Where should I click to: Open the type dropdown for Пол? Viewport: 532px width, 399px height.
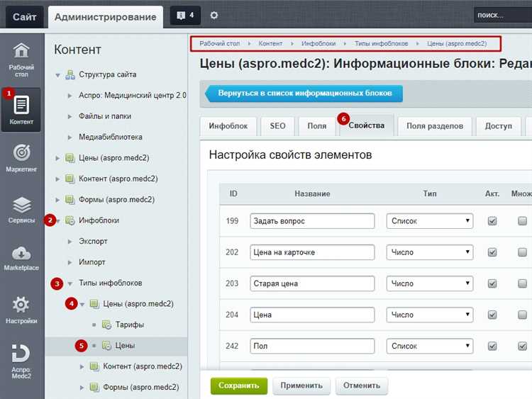pyautogui.click(x=430, y=346)
